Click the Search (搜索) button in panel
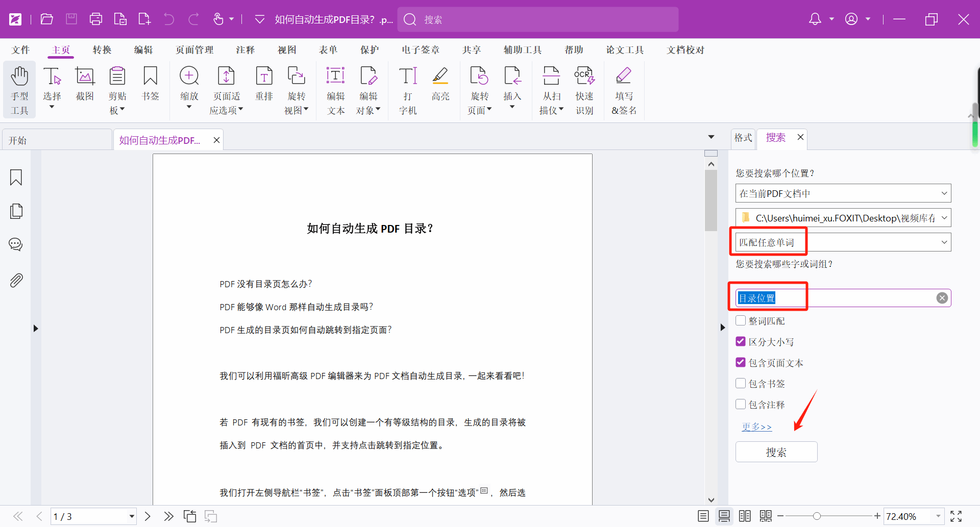The image size is (980, 527). pos(776,452)
